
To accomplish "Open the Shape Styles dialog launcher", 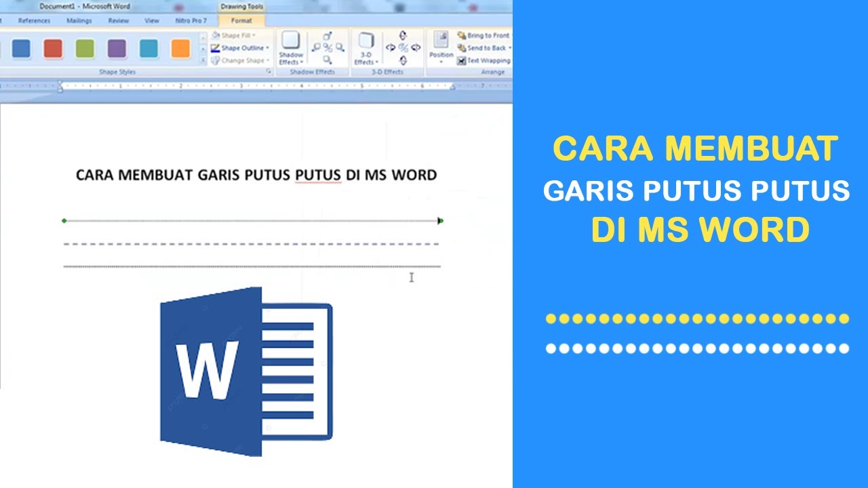I will (x=269, y=71).
